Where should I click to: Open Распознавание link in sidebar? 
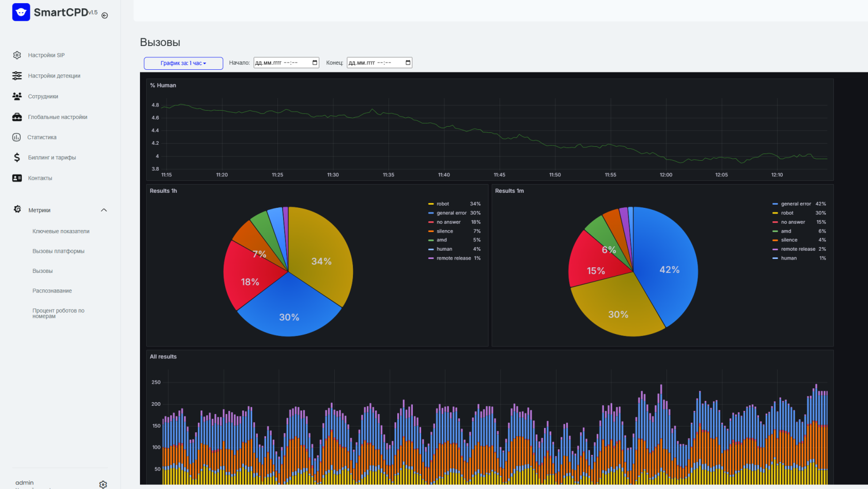pyautogui.click(x=52, y=291)
